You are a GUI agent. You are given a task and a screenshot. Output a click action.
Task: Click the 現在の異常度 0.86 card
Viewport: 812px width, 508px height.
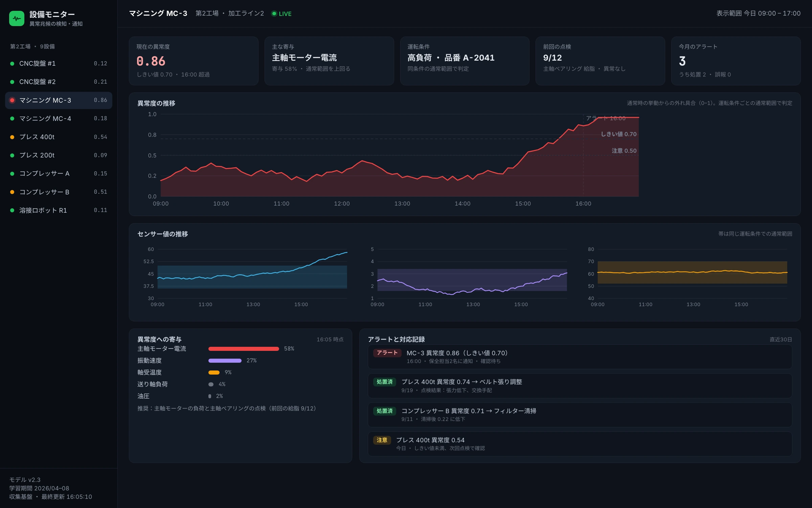point(194,61)
